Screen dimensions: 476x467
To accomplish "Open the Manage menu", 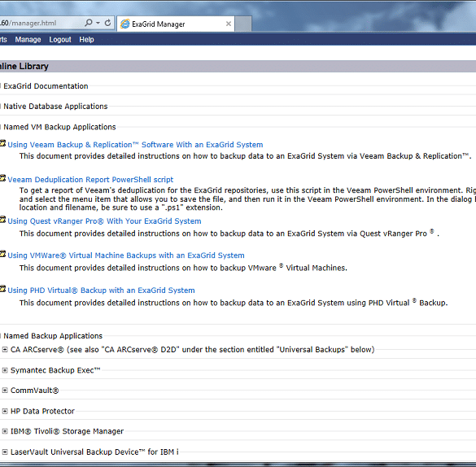I will [28, 40].
